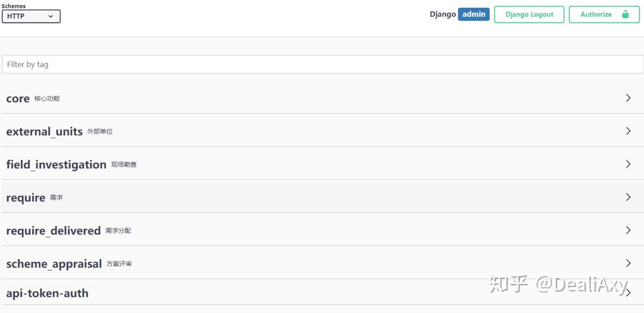
Task: Expand the require_delivered chevron
Action: pos(628,230)
